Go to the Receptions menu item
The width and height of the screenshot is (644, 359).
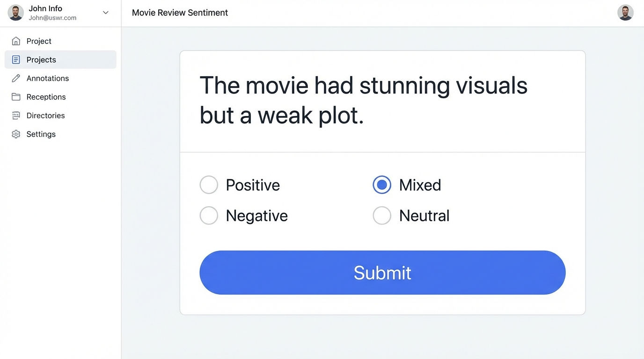[46, 97]
